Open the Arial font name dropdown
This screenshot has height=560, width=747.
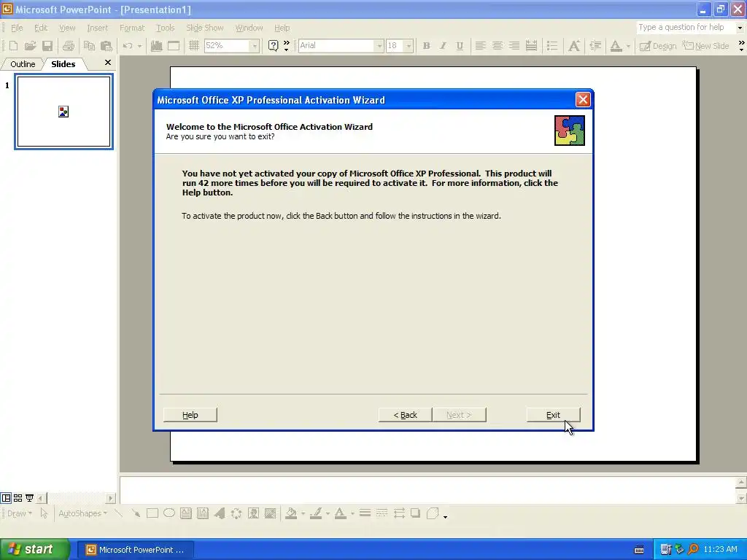[x=379, y=46]
